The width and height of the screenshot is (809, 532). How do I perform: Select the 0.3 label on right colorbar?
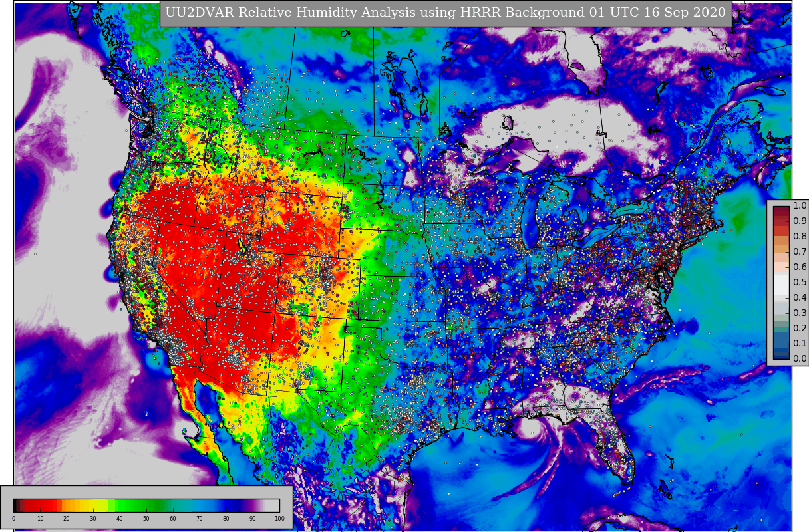[x=800, y=313]
